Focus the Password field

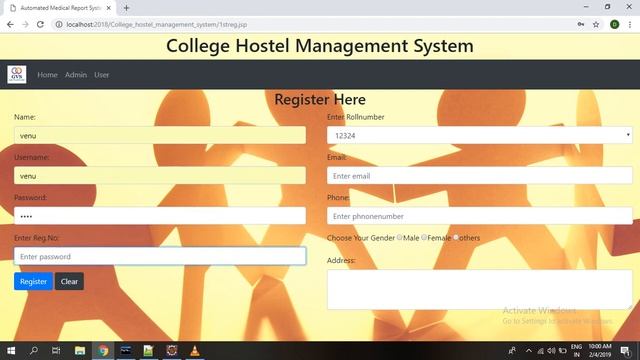coord(160,216)
